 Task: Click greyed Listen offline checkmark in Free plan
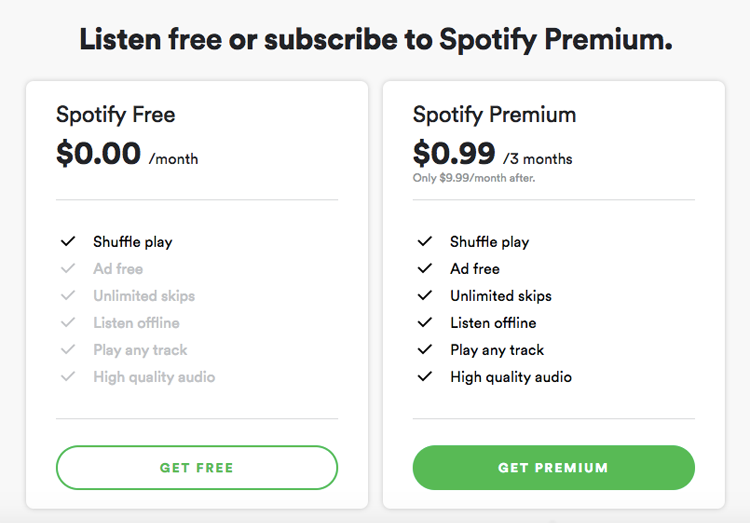(68, 323)
